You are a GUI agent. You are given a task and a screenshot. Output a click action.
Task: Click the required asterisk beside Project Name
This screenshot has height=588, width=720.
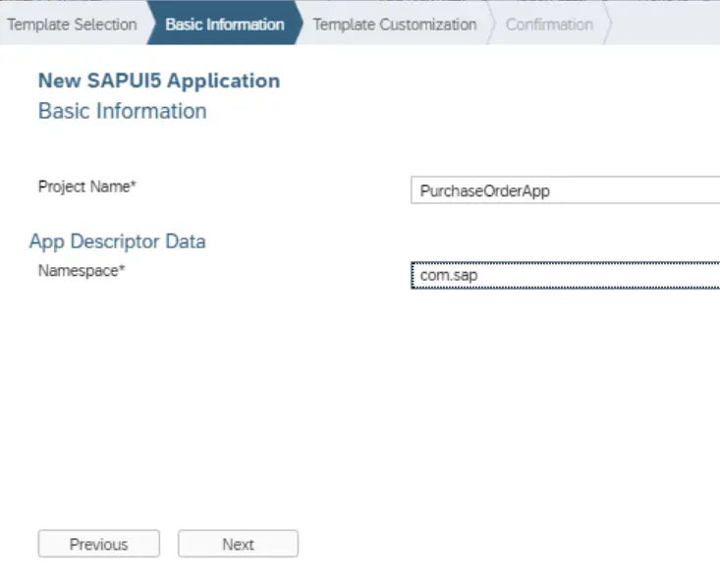(133, 185)
